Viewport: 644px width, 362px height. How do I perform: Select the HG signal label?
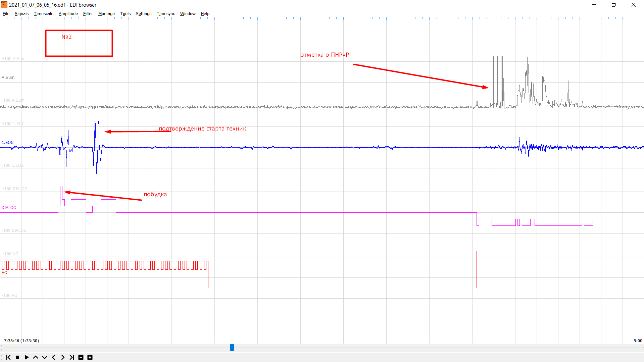tap(4, 273)
